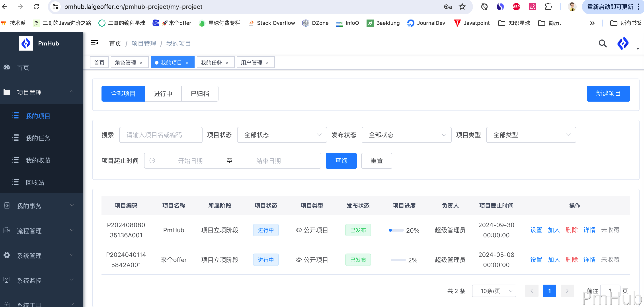This screenshot has height=307, width=644.
Task: Open the 项目类型 dropdown
Action: tap(531, 135)
